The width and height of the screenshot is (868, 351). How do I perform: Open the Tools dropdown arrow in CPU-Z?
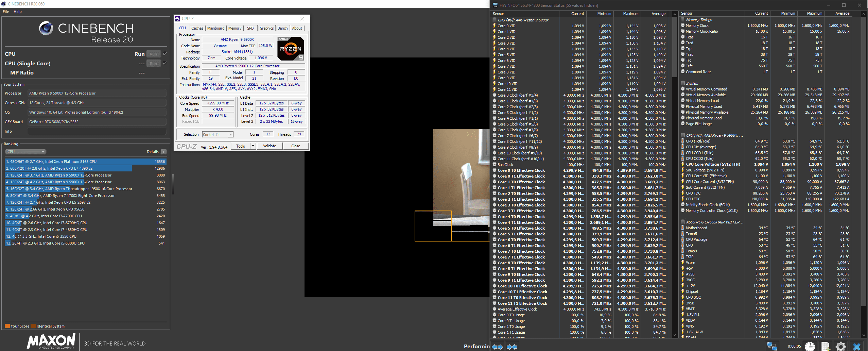tap(253, 146)
